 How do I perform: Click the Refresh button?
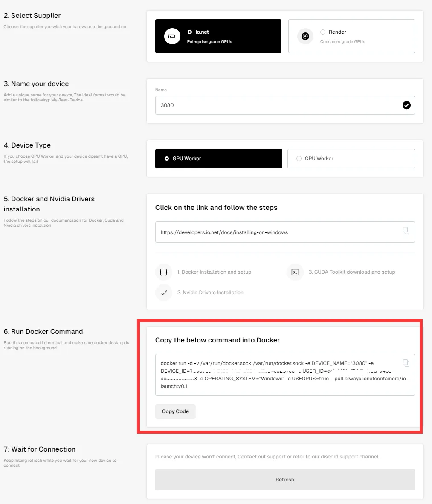pos(285,480)
